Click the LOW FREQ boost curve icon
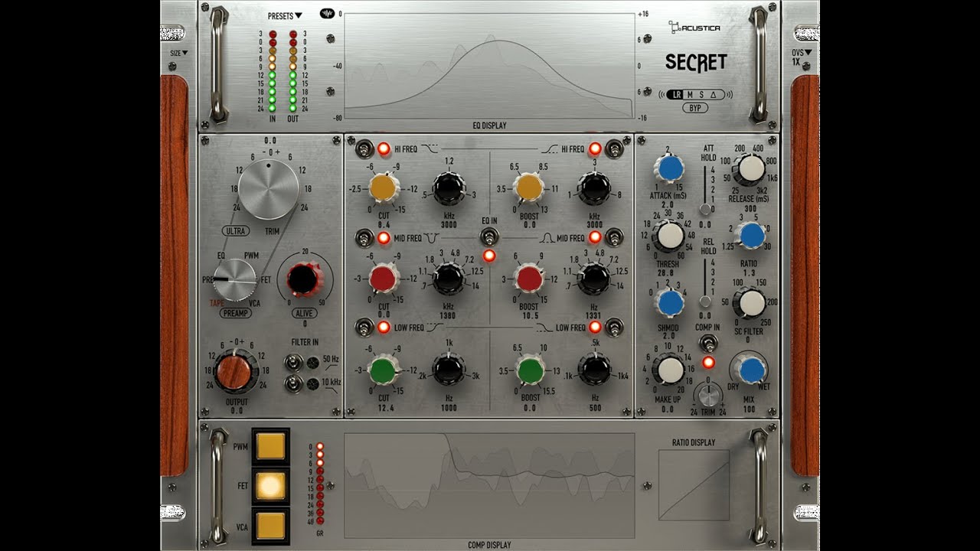This screenshot has width=980, height=551. [x=544, y=328]
